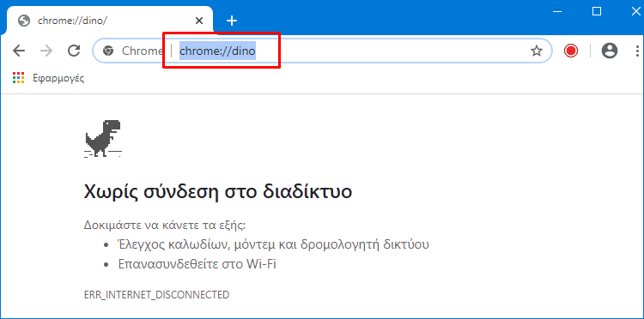The image size is (644, 319).
Task: Open a new tab with the plus button
Action: pos(232,21)
